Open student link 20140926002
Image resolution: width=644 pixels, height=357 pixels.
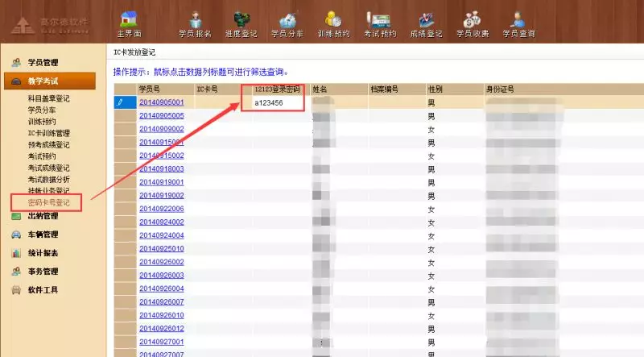(x=162, y=262)
